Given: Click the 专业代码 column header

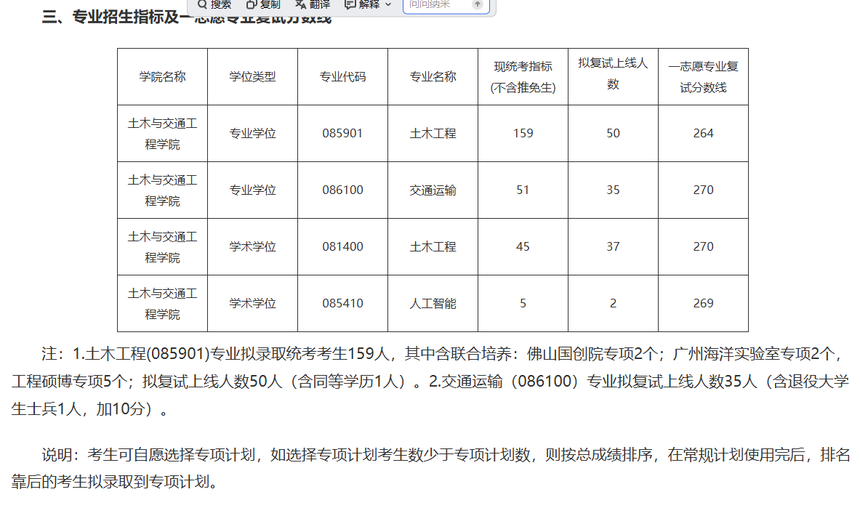Looking at the screenshot, I should [342, 76].
